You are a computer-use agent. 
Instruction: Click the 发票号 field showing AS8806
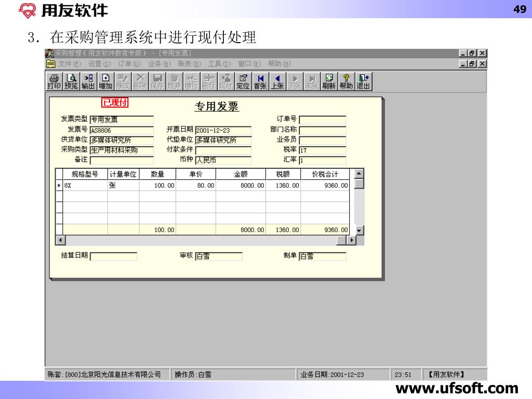pos(122,130)
